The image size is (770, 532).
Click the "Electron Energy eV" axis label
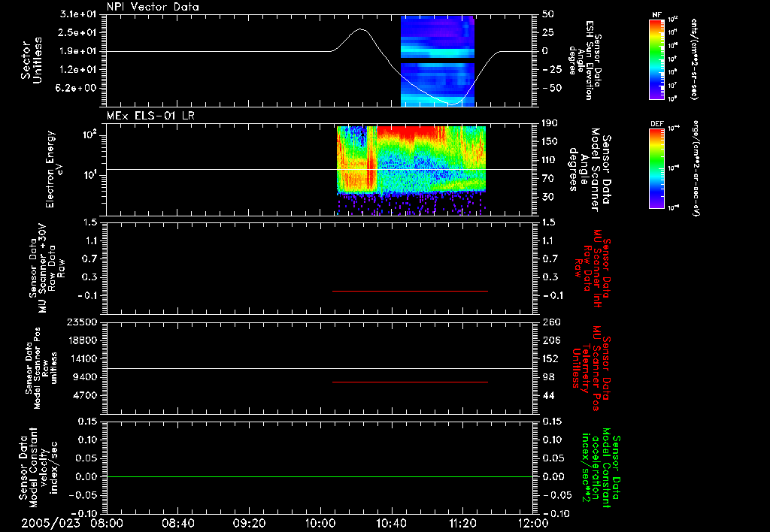[x=56, y=169]
